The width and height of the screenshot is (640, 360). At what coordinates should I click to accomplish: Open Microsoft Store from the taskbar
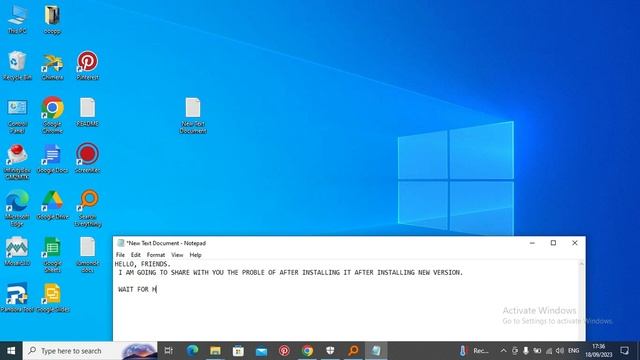point(238,351)
